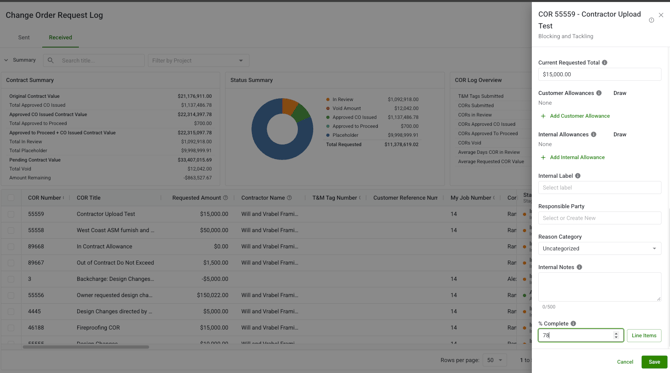Click 'In Contract Allowance' title cell

click(104, 246)
